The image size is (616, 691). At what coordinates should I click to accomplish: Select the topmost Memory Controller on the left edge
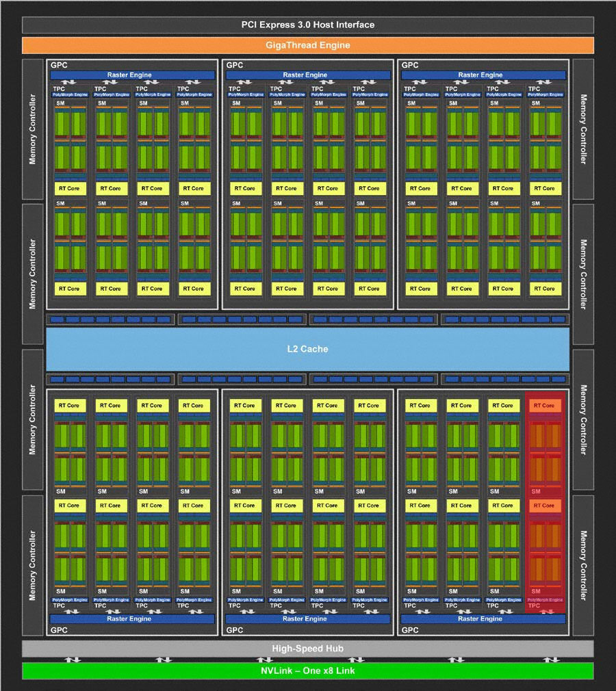coord(33,129)
